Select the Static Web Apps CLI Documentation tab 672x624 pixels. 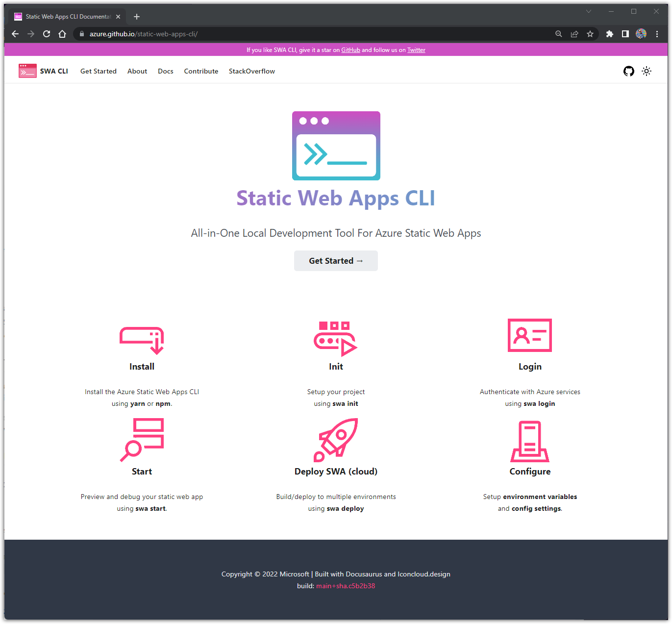[68, 17]
